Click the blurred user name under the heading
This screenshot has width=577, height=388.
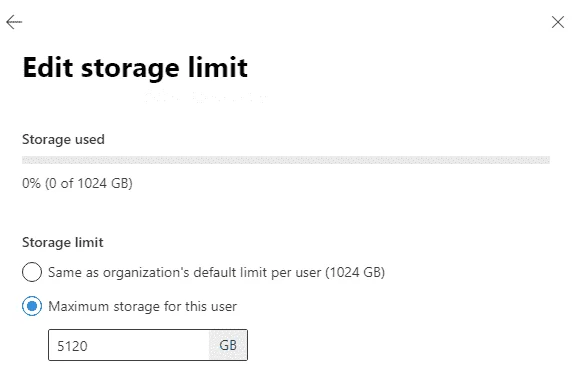[x=206, y=97]
